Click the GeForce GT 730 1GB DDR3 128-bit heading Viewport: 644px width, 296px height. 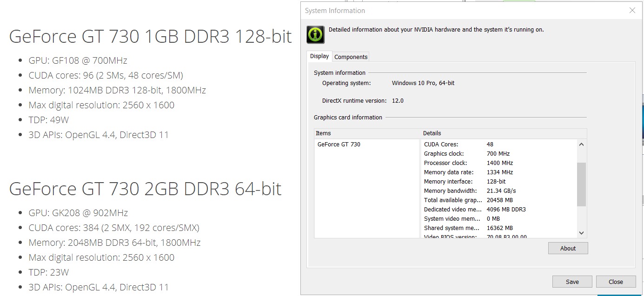point(150,36)
